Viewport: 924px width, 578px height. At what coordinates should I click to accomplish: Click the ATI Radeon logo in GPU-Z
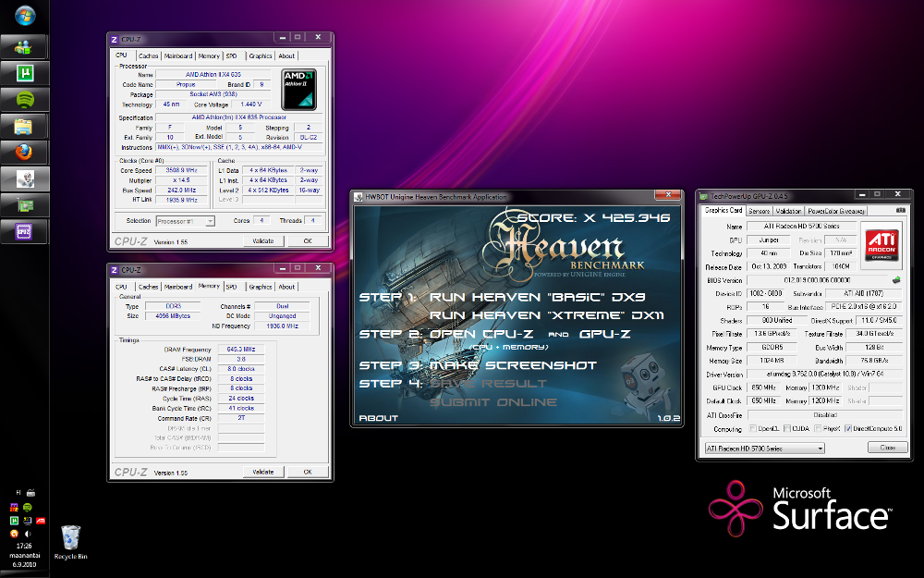click(x=881, y=245)
